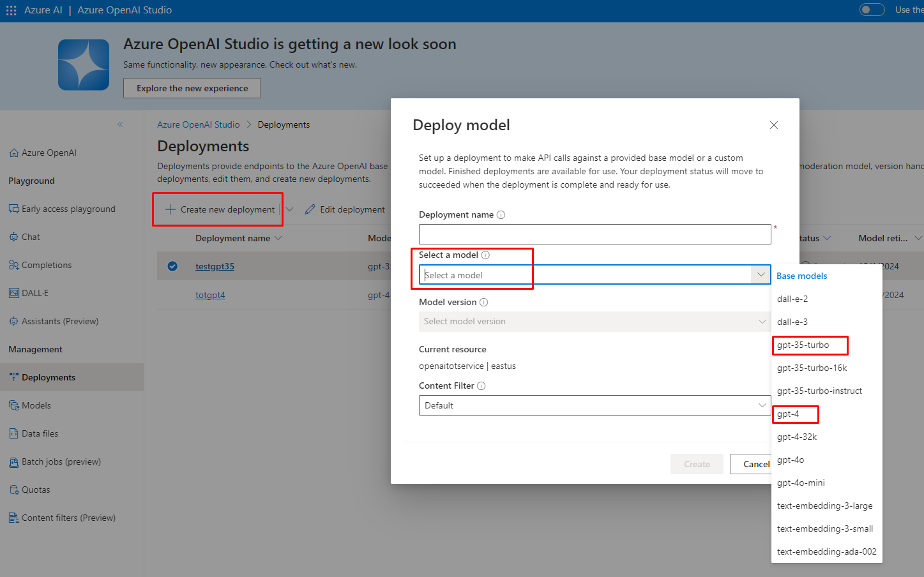Click the Model version info icon
The image size is (924, 577).
coord(484,303)
